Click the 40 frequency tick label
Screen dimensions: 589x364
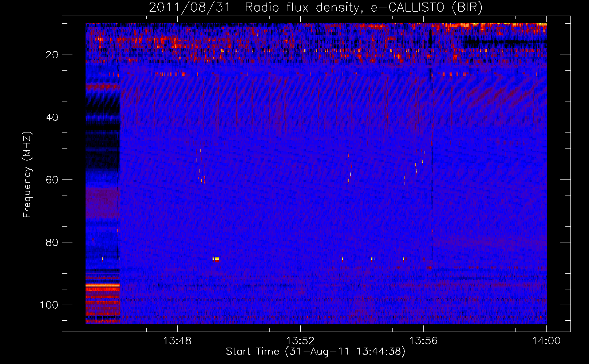pyautogui.click(x=52, y=118)
